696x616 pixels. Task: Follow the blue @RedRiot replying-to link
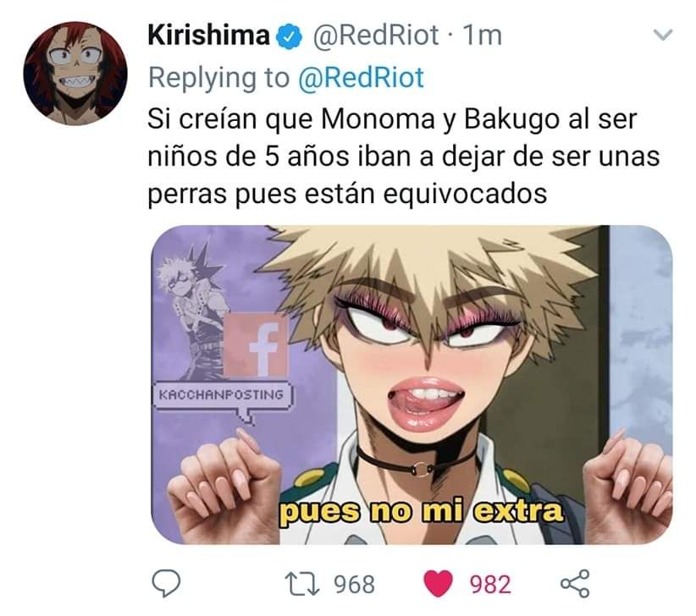[361, 78]
